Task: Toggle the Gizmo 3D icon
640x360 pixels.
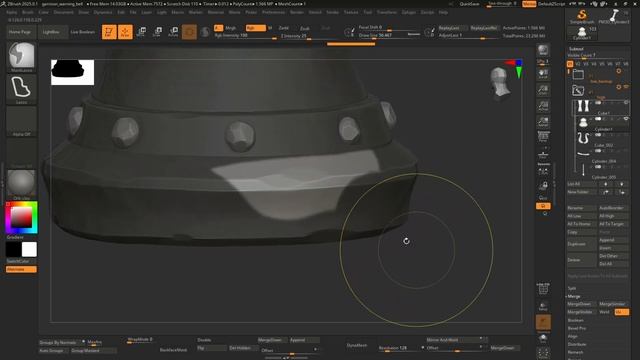Action: pyautogui.click(x=189, y=32)
